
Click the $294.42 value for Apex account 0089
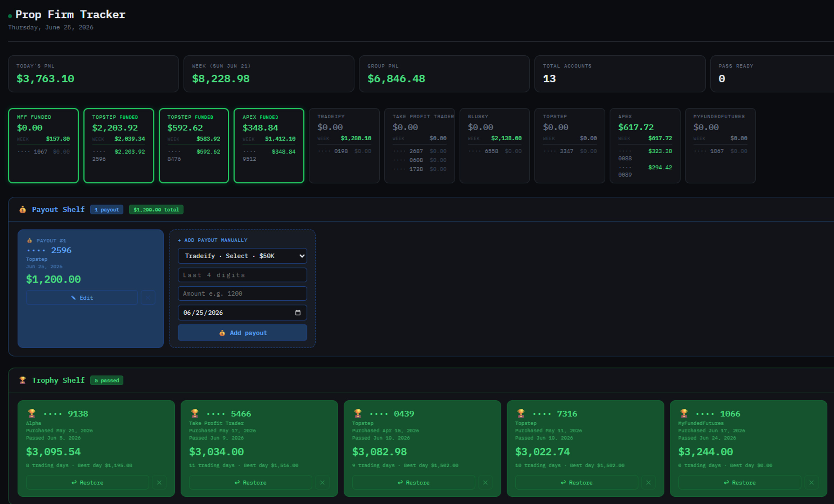(660, 167)
